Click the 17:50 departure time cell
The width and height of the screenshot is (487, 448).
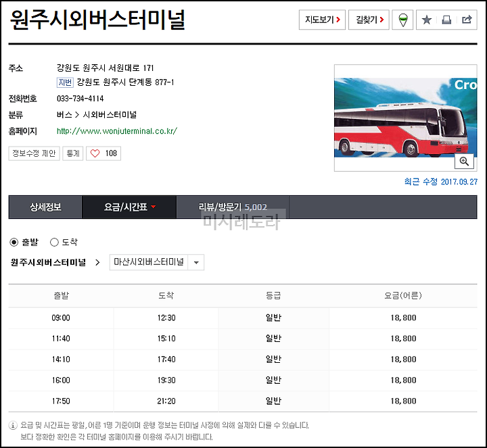tap(61, 401)
